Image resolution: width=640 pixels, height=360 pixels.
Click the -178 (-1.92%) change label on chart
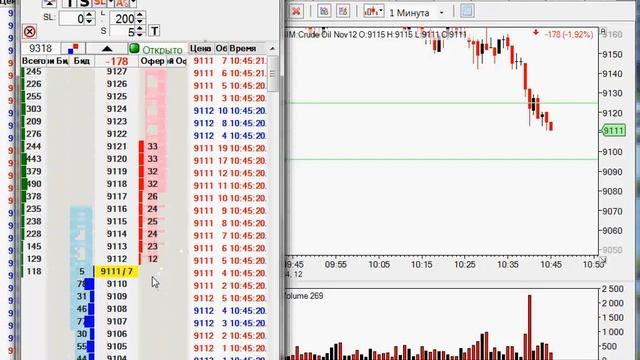point(568,35)
